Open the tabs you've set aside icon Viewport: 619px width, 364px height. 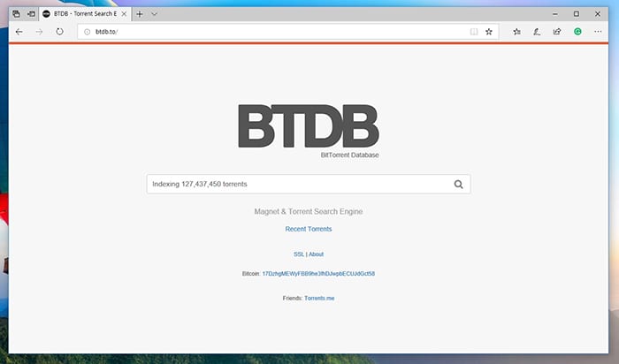pyautogui.click(x=16, y=14)
